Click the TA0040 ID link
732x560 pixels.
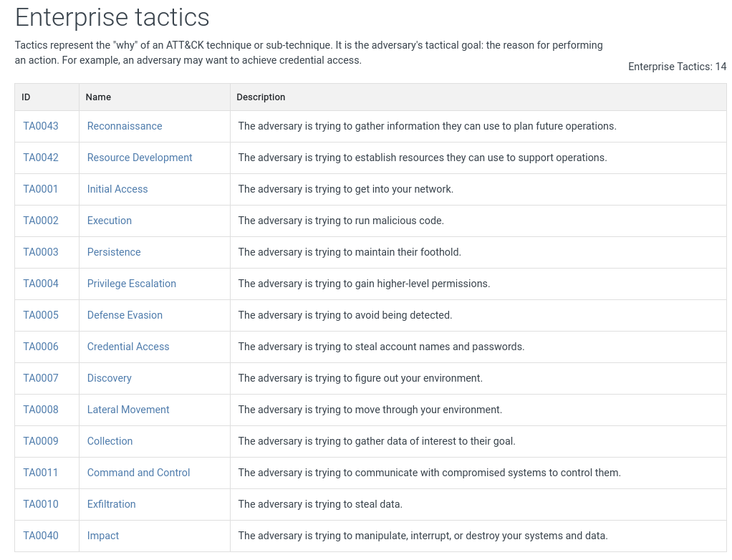[x=41, y=536]
